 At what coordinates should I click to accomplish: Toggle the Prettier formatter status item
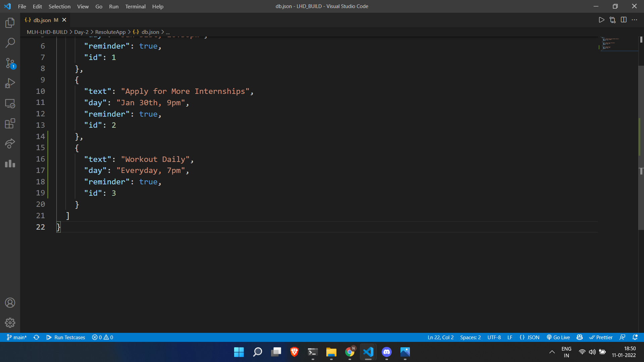(x=601, y=338)
